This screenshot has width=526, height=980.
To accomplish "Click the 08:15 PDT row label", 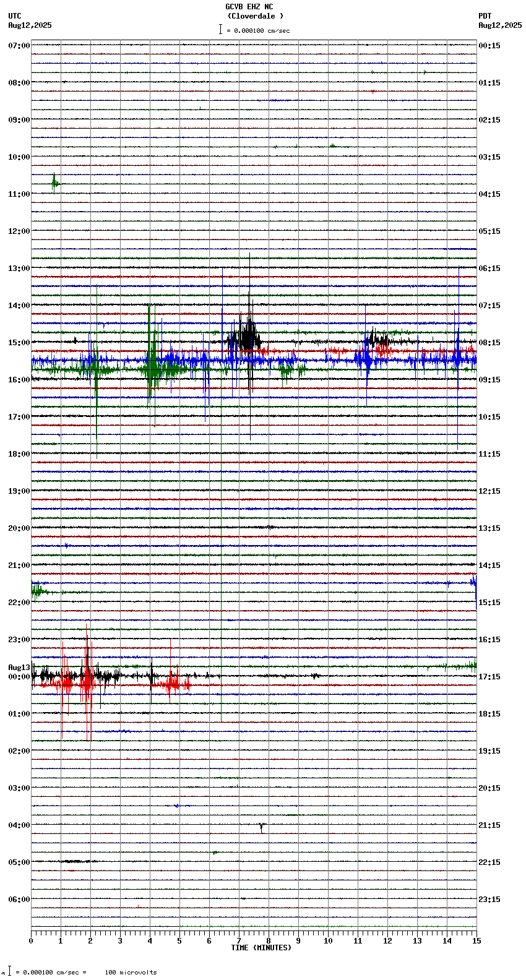I will 489,343.
